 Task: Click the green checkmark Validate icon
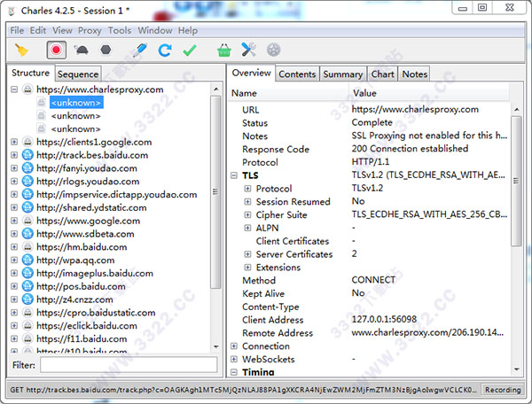coord(190,50)
